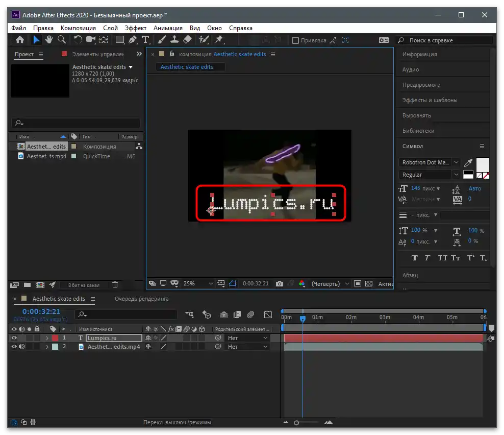This screenshot has width=504, height=435.
Task: Open the Файл menu
Action: pos(19,28)
